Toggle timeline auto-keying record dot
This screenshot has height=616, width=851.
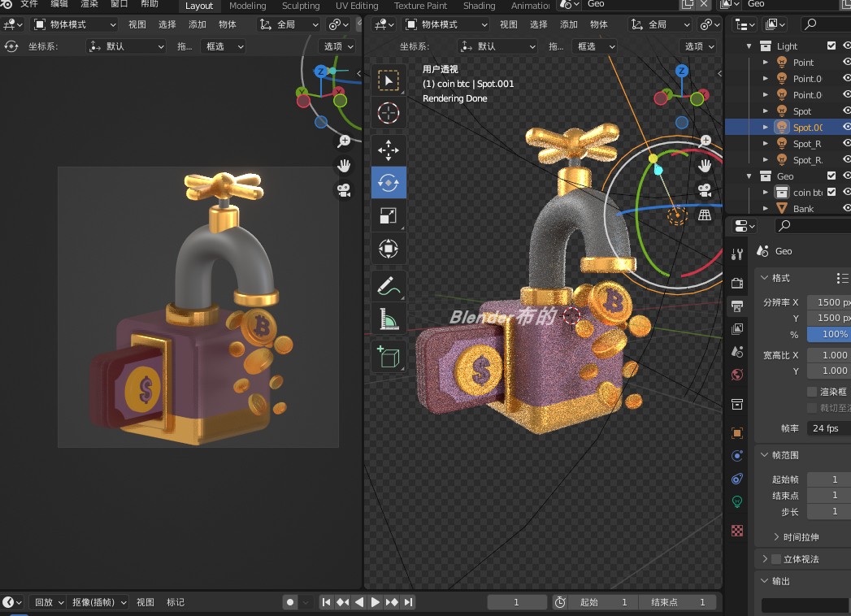[290, 602]
